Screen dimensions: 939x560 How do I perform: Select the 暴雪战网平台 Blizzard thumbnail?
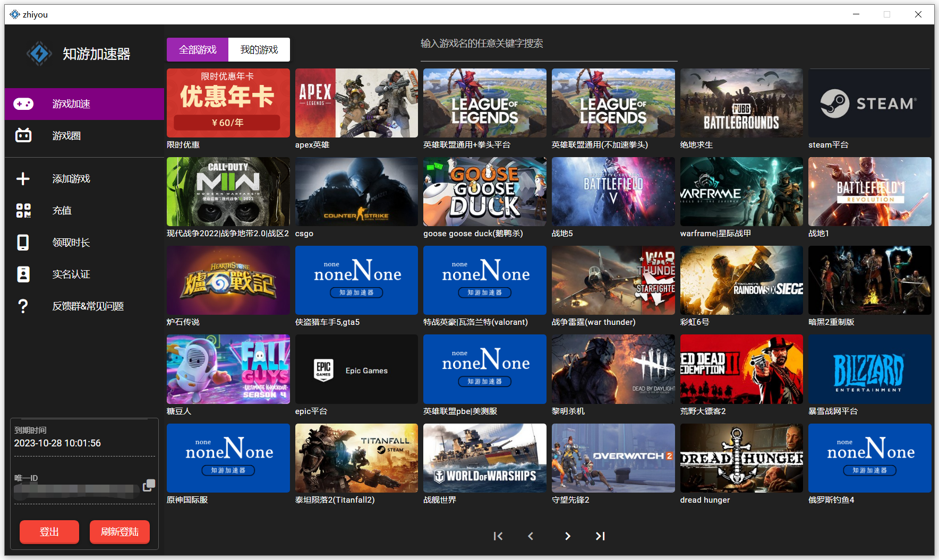coord(870,369)
